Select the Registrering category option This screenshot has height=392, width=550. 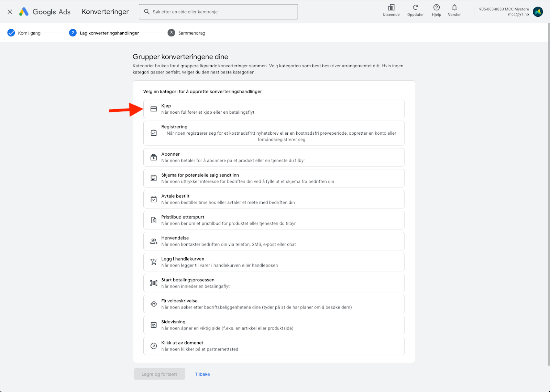click(x=274, y=133)
